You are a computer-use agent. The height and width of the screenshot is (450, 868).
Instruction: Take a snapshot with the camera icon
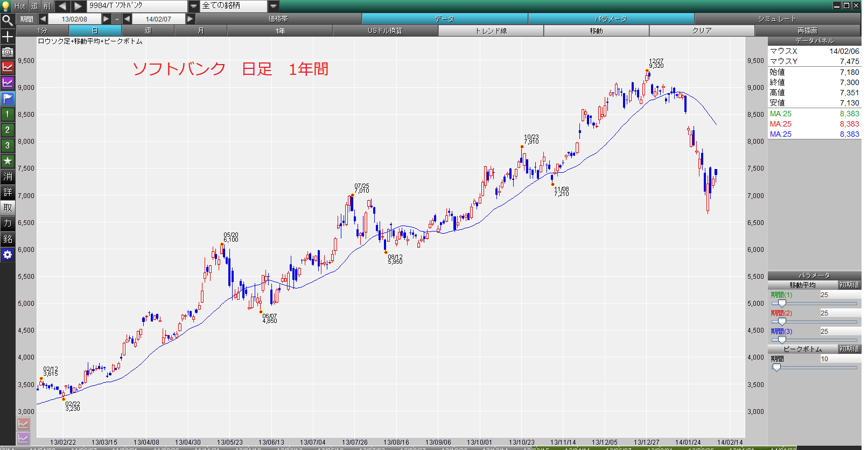click(8, 52)
